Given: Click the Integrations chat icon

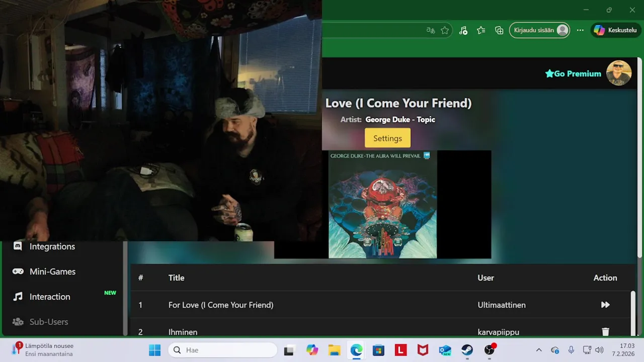Looking at the screenshot, I should 18,246.
